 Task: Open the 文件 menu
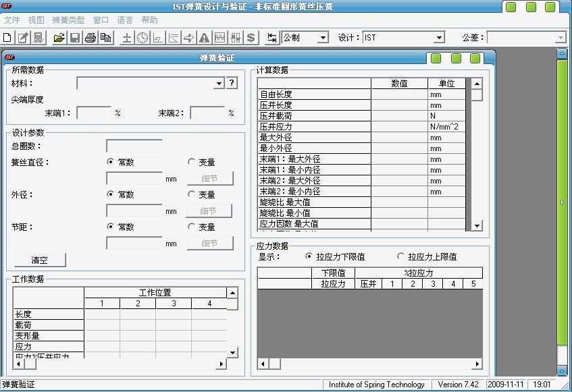pos(11,20)
